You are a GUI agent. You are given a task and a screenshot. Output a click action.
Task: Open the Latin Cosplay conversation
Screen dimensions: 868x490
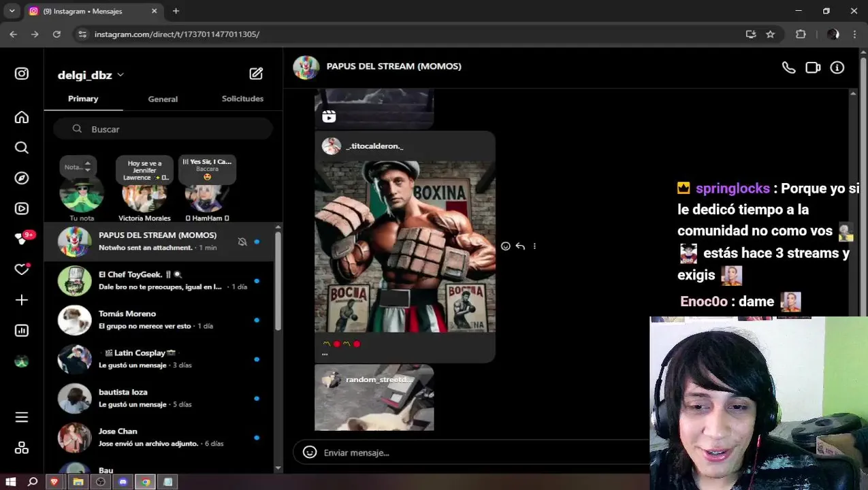tap(159, 359)
